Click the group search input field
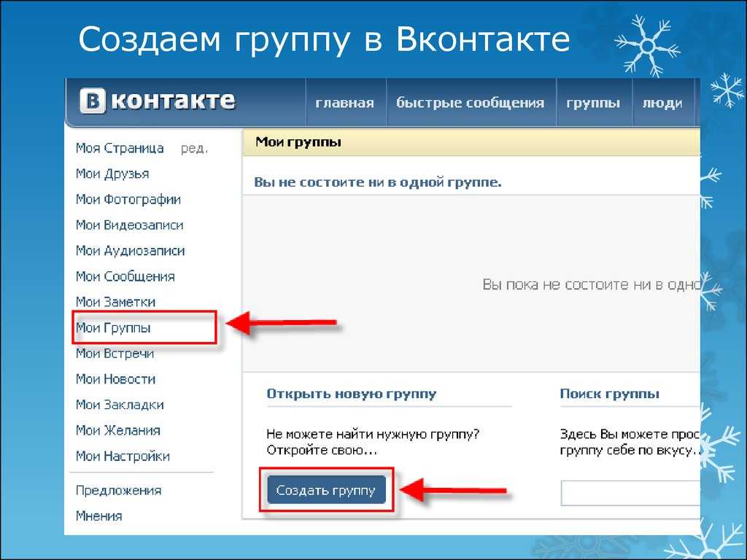This screenshot has height=560, width=747. pos(630,493)
